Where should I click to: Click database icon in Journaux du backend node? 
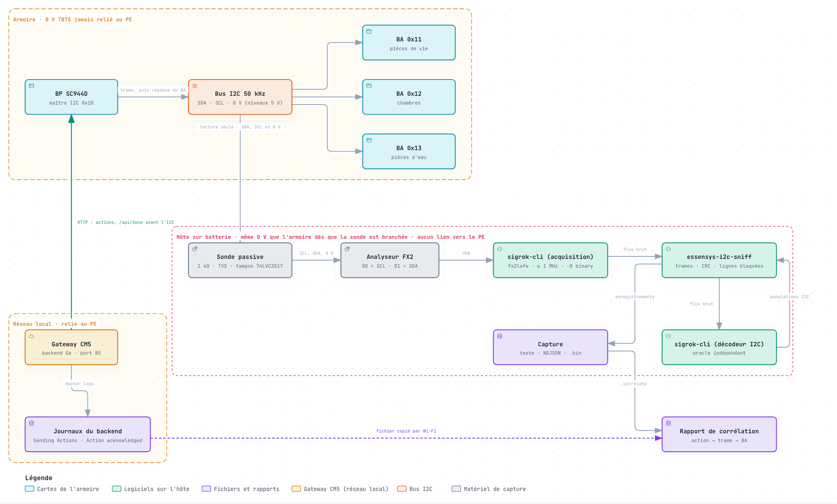tap(31, 423)
